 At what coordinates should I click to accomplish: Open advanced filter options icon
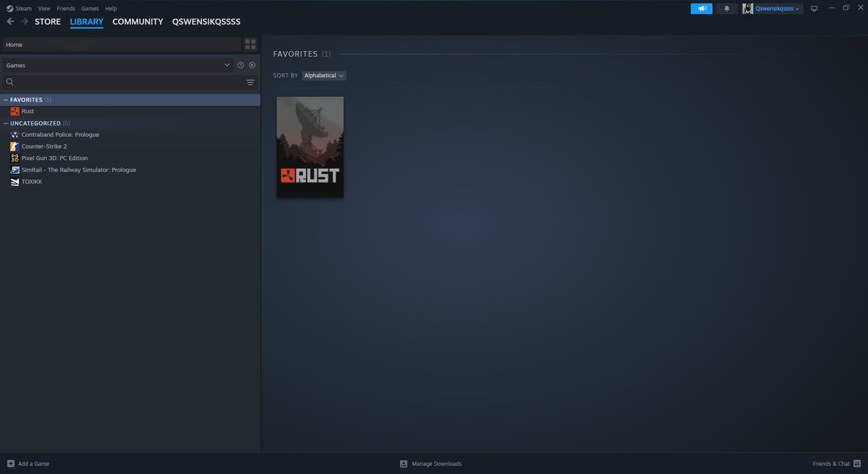[250, 82]
